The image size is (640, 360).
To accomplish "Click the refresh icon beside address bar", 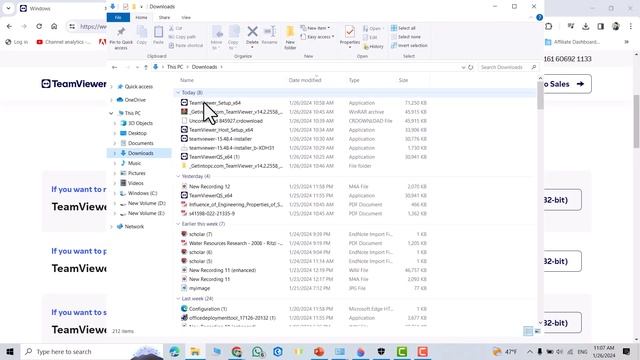I will click(471, 67).
